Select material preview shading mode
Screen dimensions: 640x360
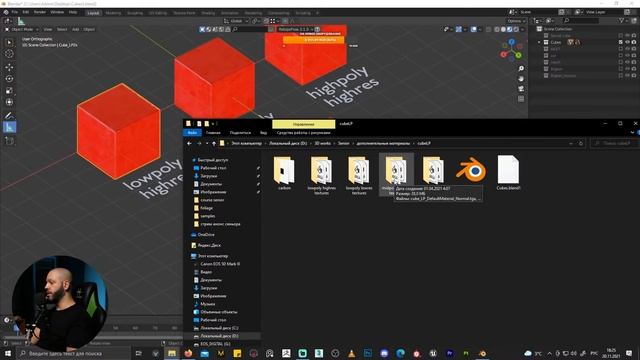(509, 29)
